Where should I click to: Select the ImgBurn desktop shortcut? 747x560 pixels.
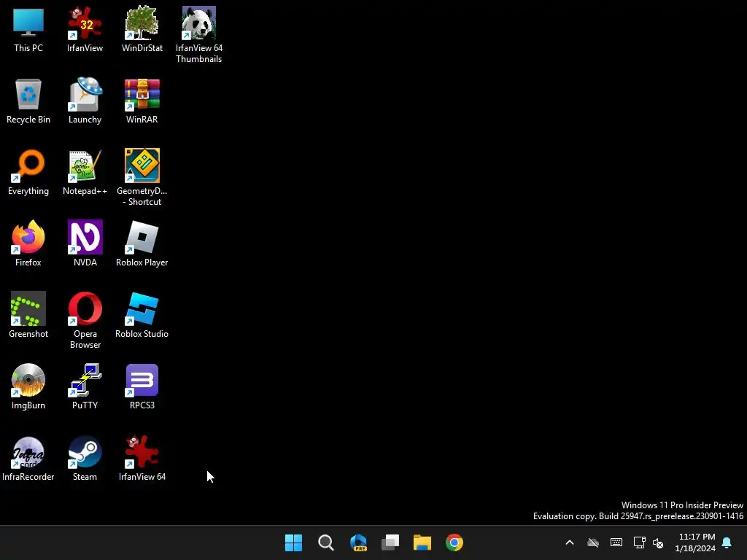click(28, 386)
